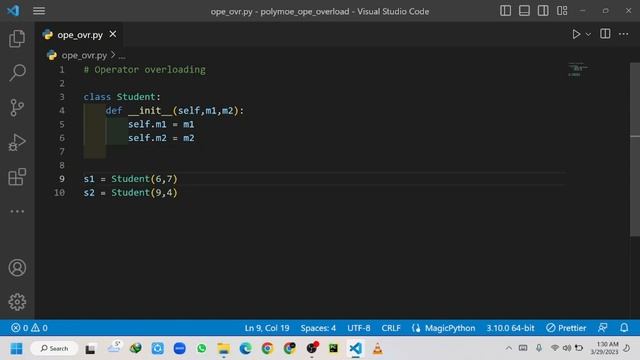
Task: Run Python file with play button
Action: (576, 34)
